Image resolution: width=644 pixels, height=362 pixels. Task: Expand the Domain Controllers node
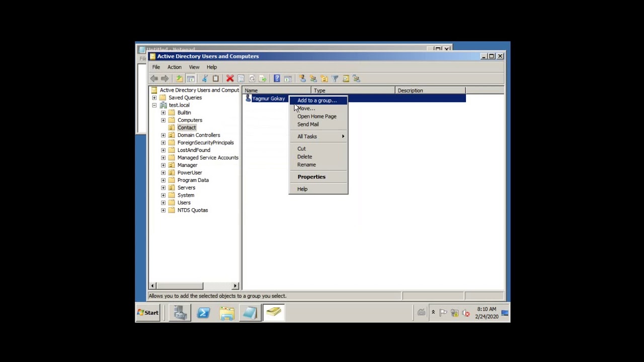click(163, 135)
